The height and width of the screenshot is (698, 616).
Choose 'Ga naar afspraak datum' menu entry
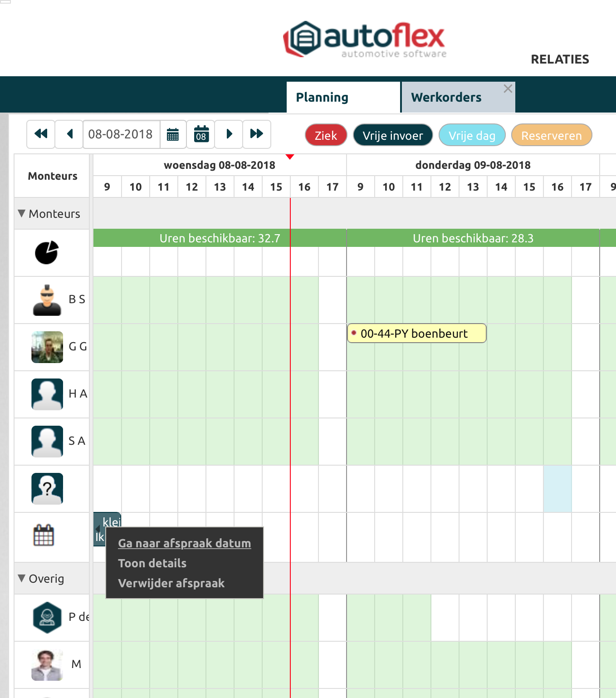[184, 543]
